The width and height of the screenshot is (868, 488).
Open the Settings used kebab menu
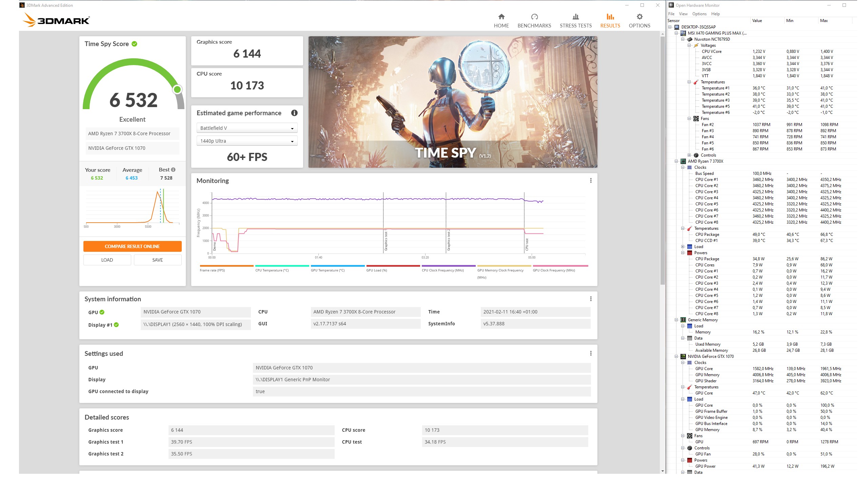(591, 353)
